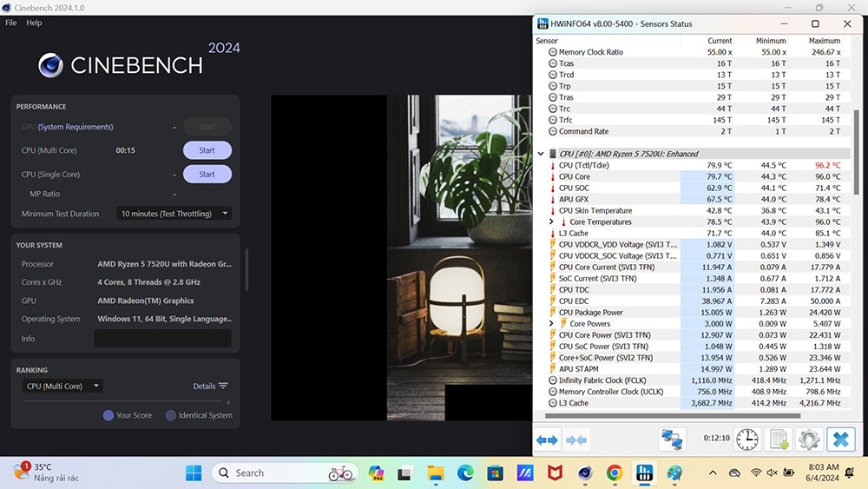
Task: Open the File menu in Cinebench
Action: (x=11, y=23)
